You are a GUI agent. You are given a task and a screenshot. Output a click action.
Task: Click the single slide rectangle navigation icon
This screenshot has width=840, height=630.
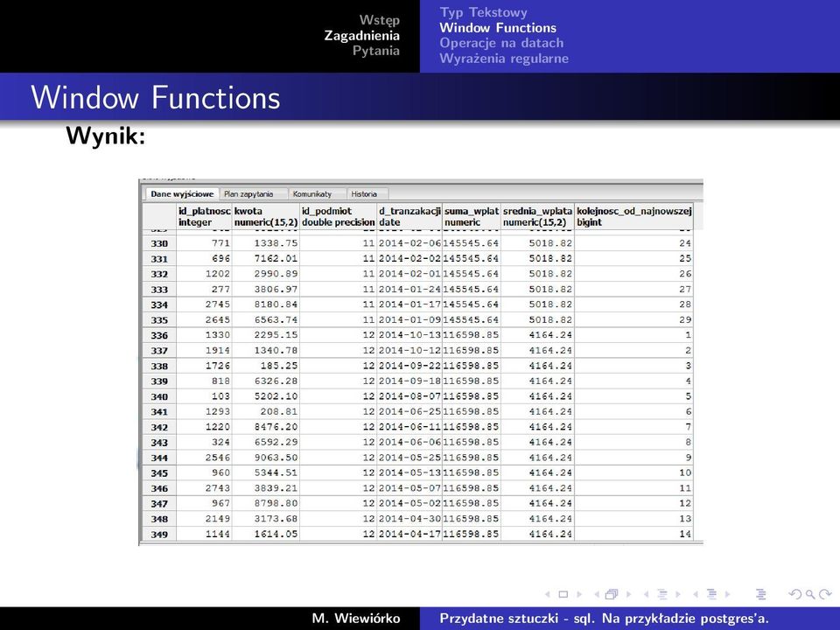pyautogui.click(x=563, y=594)
